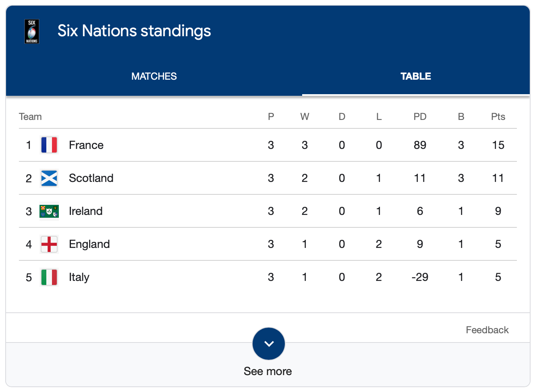Click the 'See more' label
This screenshot has height=392, width=535.
pos(268,371)
